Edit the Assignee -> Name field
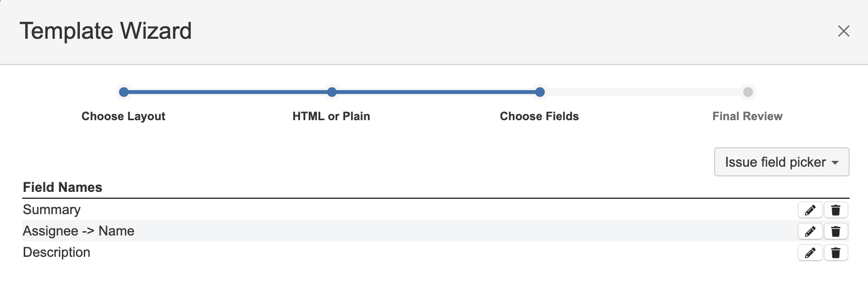The width and height of the screenshot is (868, 282). point(810,231)
